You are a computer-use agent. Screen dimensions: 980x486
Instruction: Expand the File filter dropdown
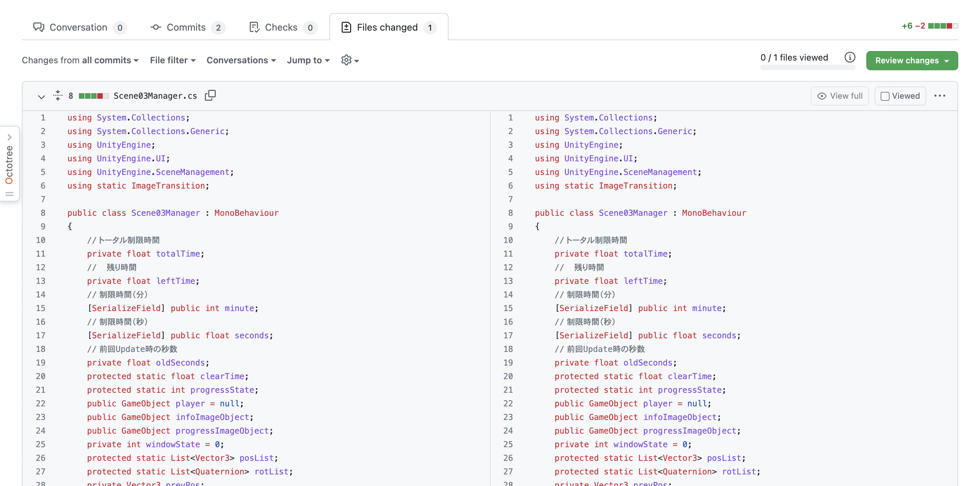[173, 60]
